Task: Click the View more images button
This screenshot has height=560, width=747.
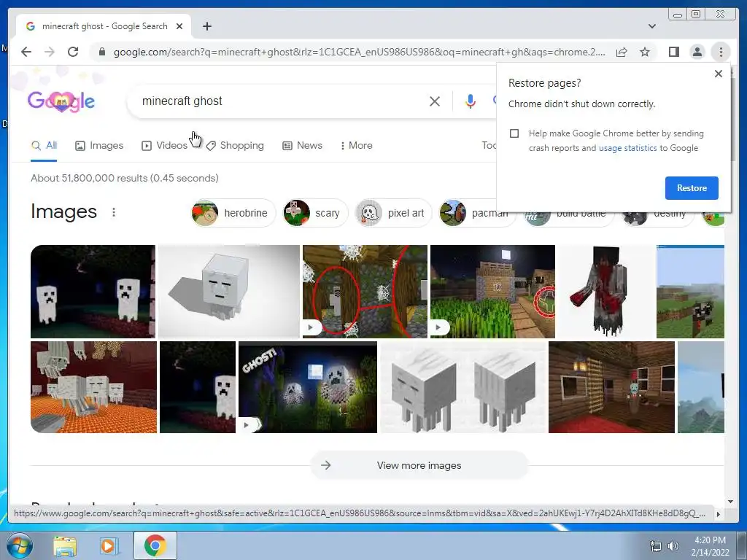Action: [x=419, y=465]
